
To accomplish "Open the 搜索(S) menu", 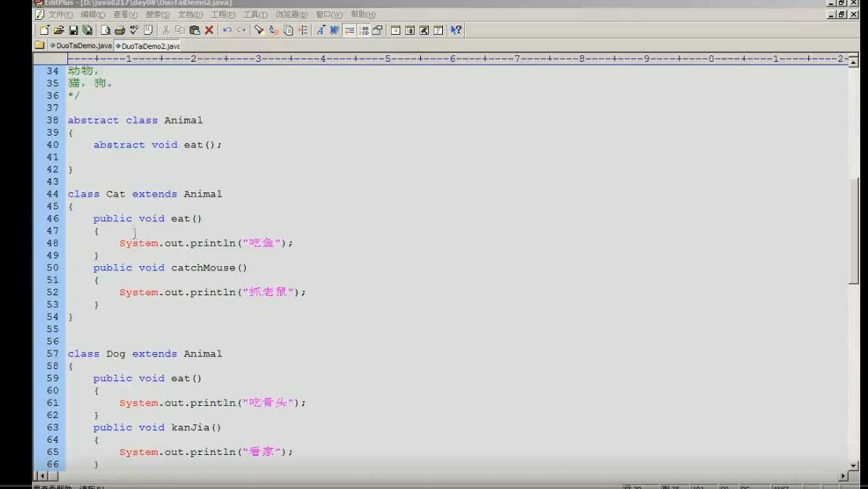I will pyautogui.click(x=158, y=14).
